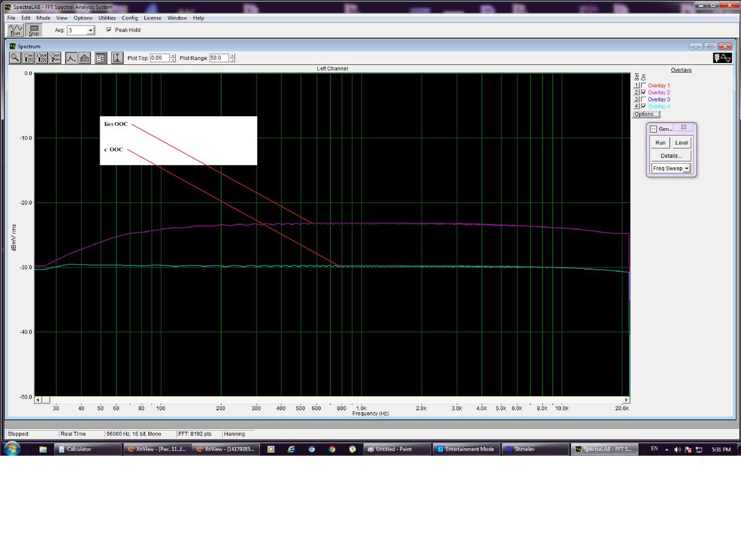Switch to Untitled - Paint in taskbar
This screenshot has width=741, height=560.
[397, 449]
